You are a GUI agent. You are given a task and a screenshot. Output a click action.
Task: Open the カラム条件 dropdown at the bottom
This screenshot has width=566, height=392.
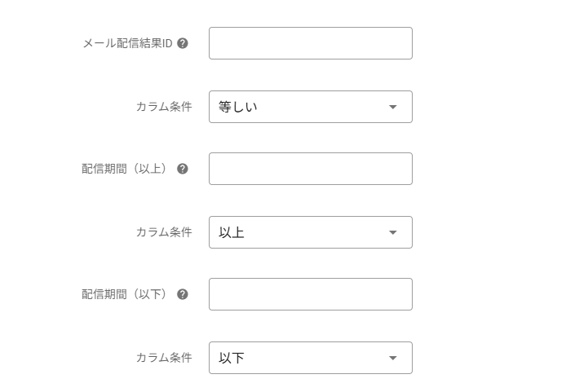(310, 358)
